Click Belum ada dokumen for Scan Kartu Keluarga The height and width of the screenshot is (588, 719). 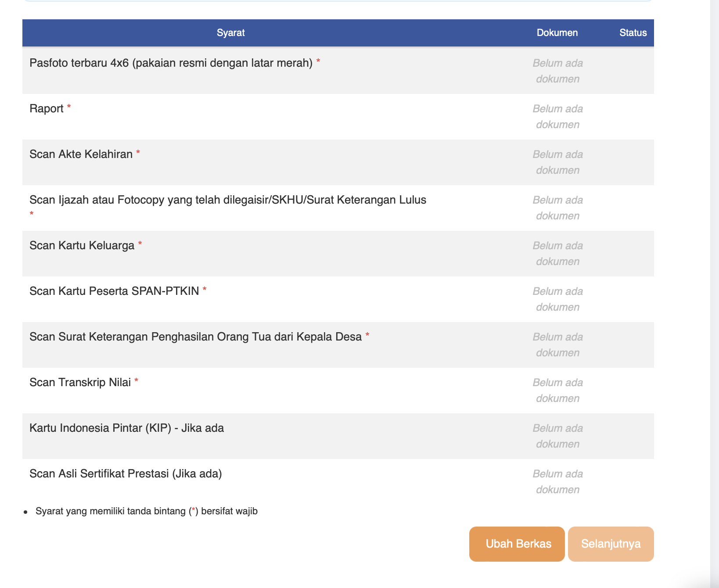557,253
